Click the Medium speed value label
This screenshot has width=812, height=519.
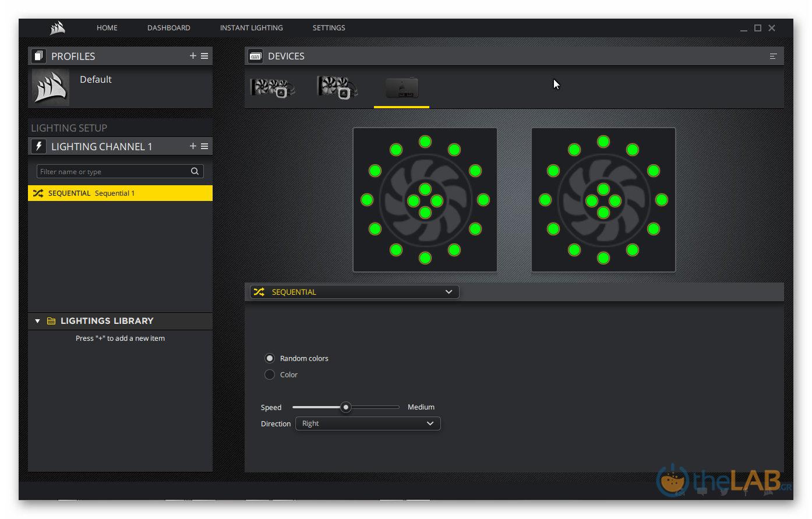pyautogui.click(x=421, y=407)
